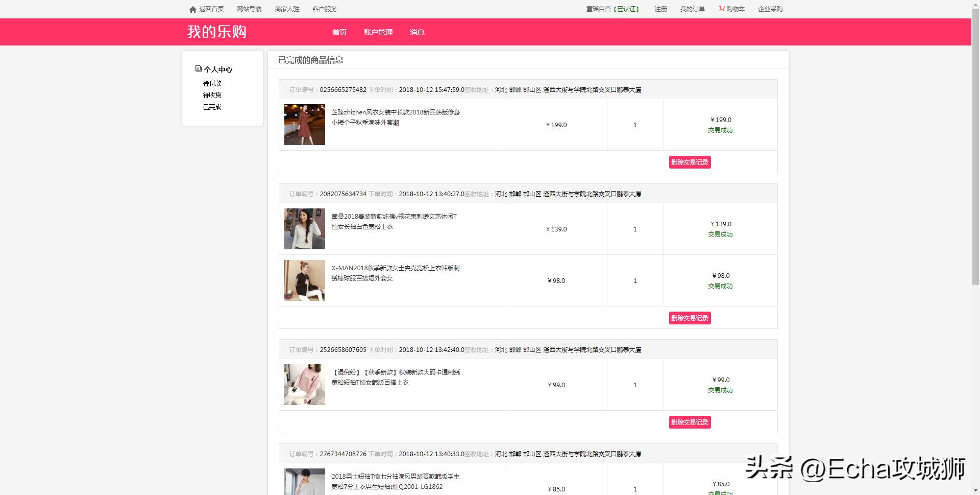The width and height of the screenshot is (980, 495).
Task: Open the X-MAN jacket product thumbnail
Action: click(x=305, y=280)
